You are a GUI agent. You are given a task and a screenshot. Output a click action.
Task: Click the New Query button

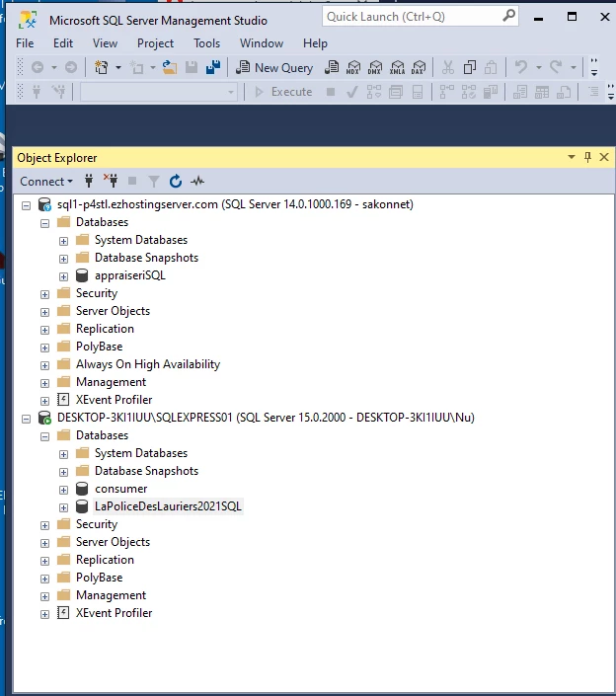(x=274, y=67)
